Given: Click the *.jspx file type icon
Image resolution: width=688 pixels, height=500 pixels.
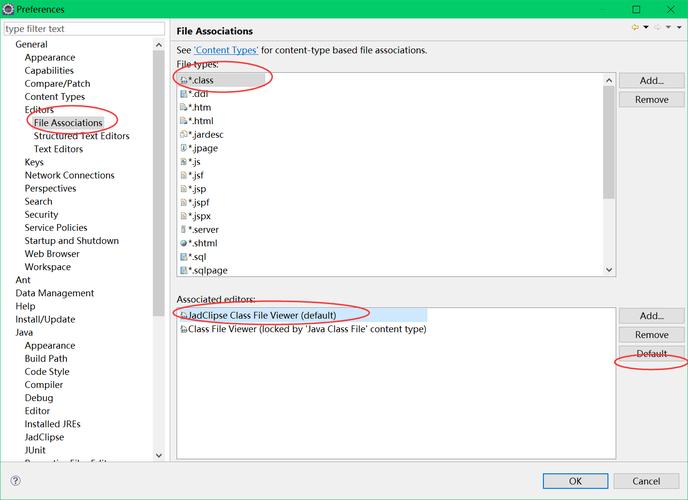Looking at the screenshot, I should (x=184, y=216).
